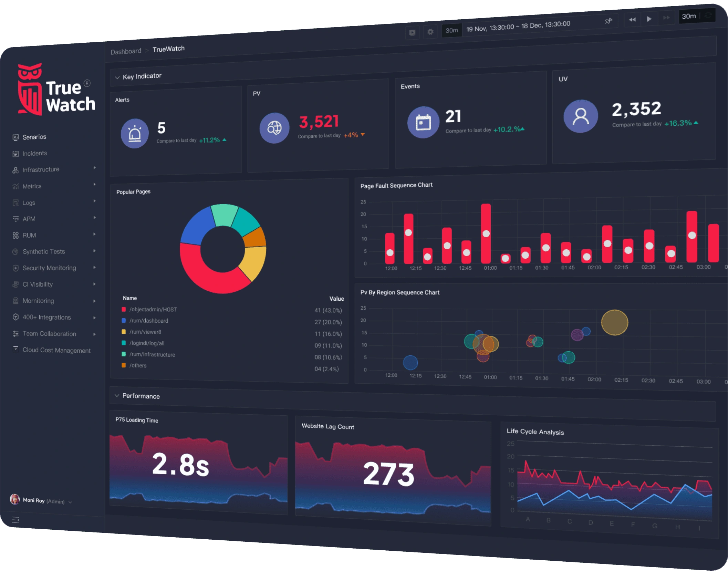Image resolution: width=728 pixels, height=571 pixels.
Task: Click the Scenarios menu item
Action: point(34,137)
